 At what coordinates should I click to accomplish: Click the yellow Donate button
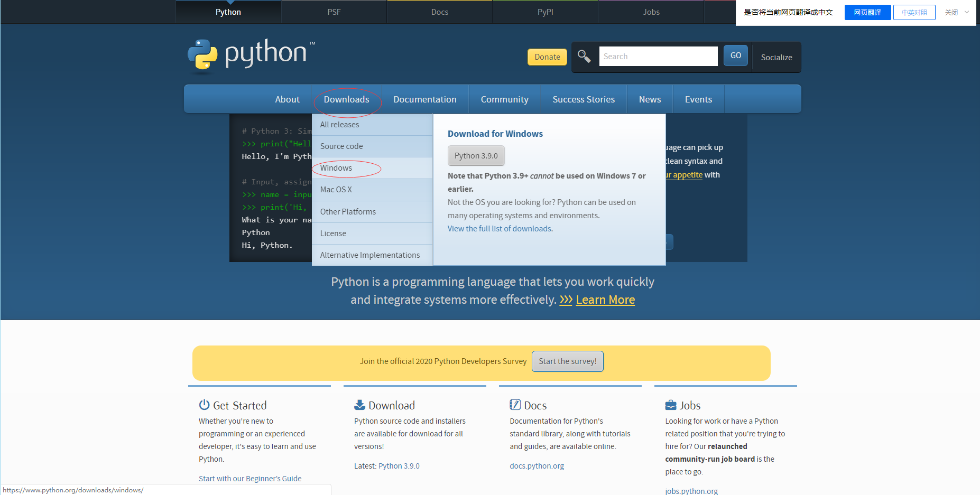click(x=547, y=57)
